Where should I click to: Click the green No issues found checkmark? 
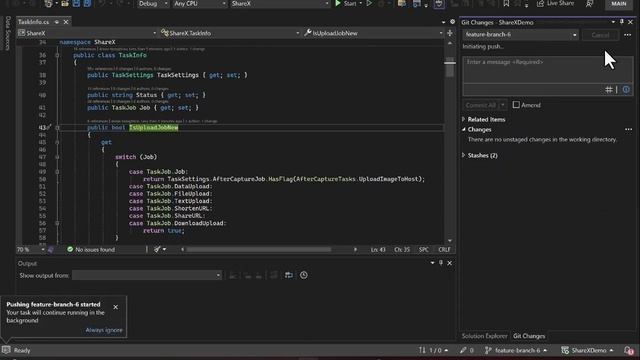point(70,249)
